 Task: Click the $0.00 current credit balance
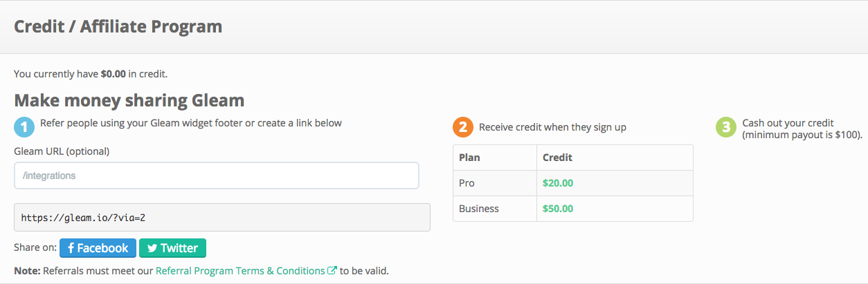[113, 73]
